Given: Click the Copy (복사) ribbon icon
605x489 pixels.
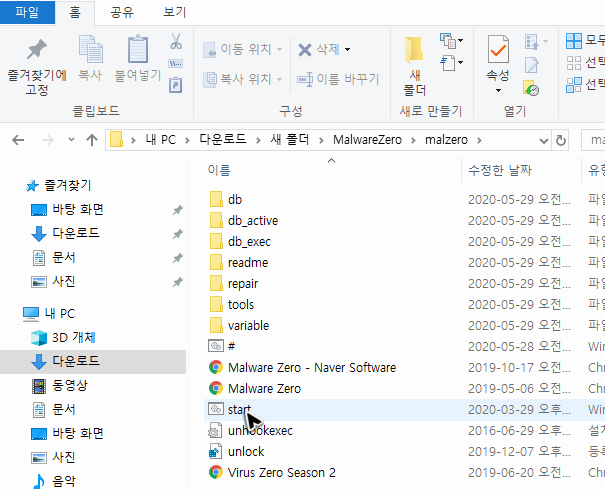Looking at the screenshot, I should click(90, 49).
